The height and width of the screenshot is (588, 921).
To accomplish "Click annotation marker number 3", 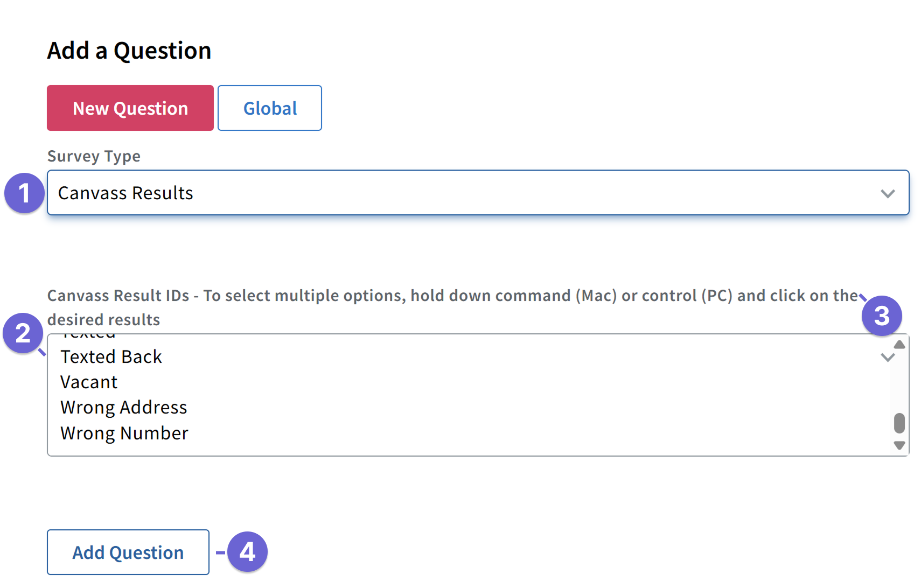I will coord(882,316).
